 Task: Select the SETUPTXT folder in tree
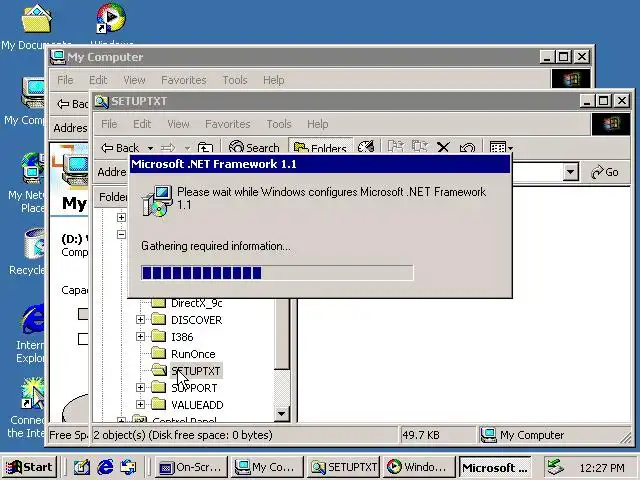196,371
